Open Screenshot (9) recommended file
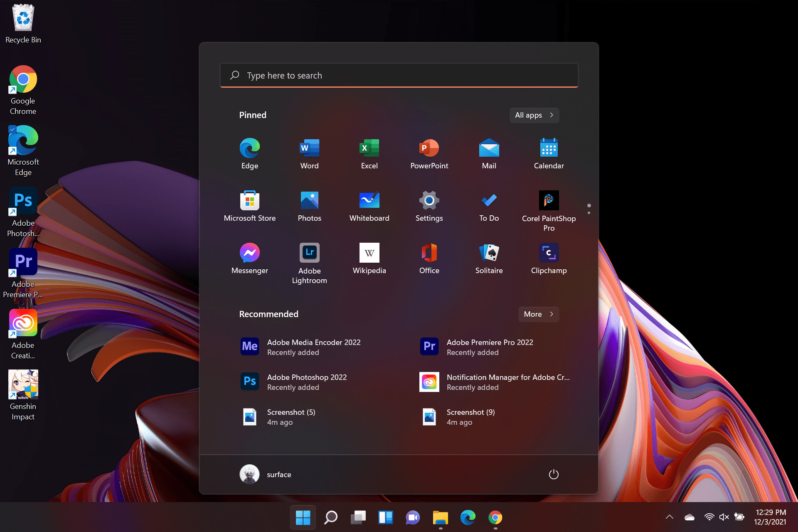Image resolution: width=798 pixels, height=532 pixels. (470, 417)
